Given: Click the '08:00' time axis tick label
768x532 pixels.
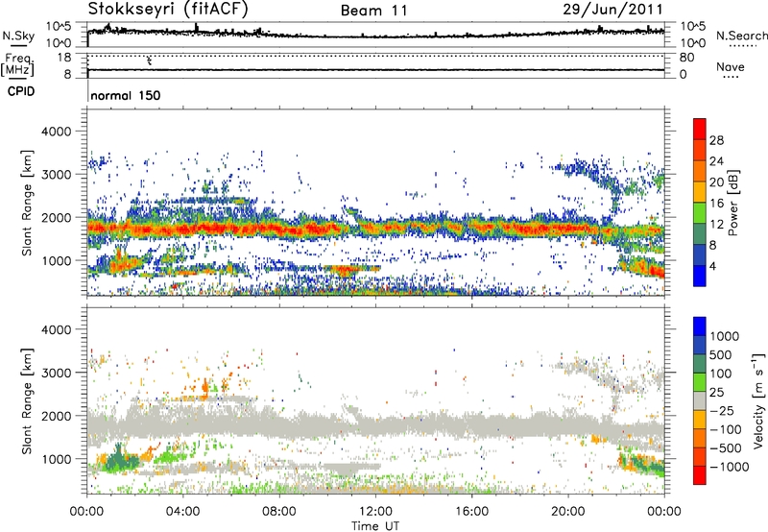Looking at the screenshot, I should [x=279, y=512].
